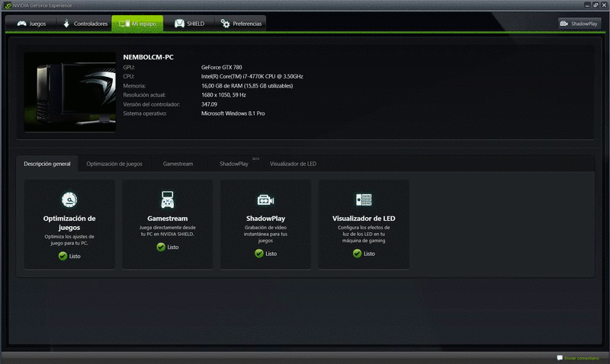Click green check under Visualizador de LED
The image size is (610, 364).
tap(357, 254)
